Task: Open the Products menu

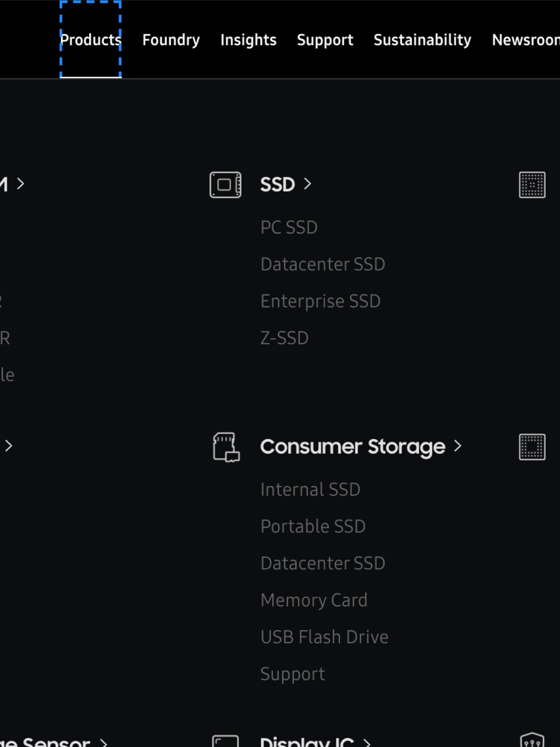Action: tap(91, 40)
